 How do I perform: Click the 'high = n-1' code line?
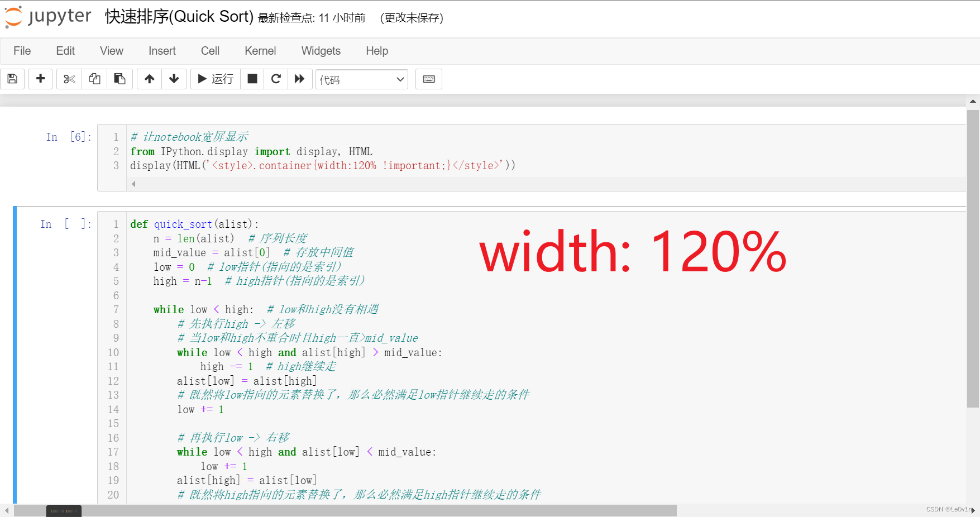[x=259, y=281]
